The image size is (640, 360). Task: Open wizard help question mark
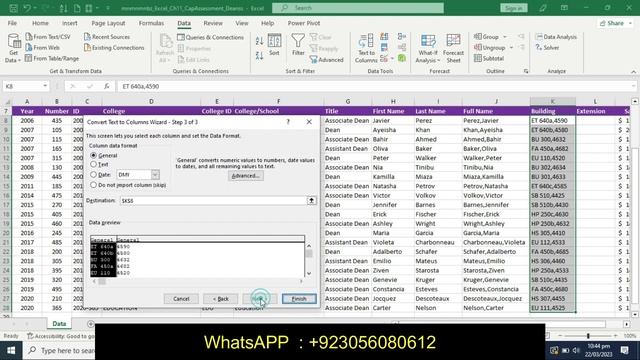click(x=288, y=122)
